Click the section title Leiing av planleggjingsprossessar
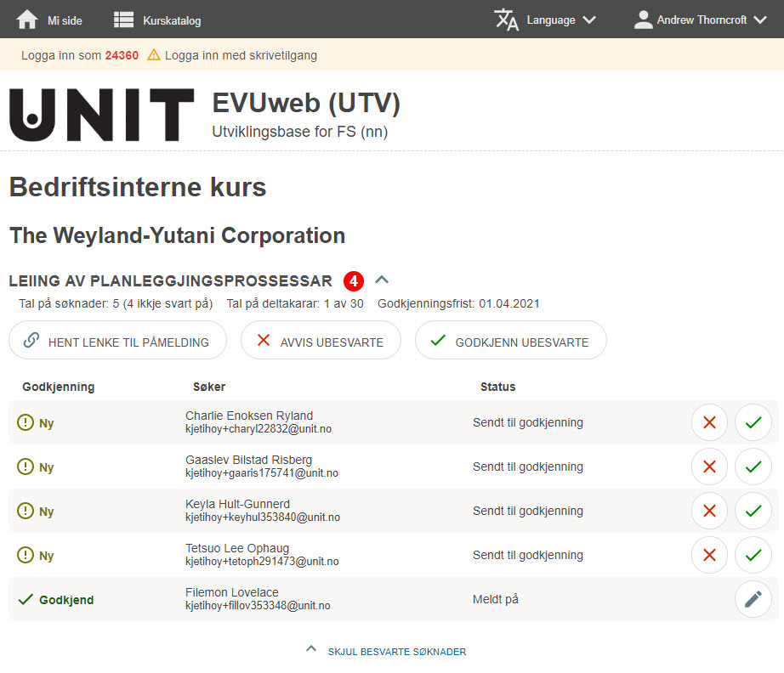 coord(171,280)
